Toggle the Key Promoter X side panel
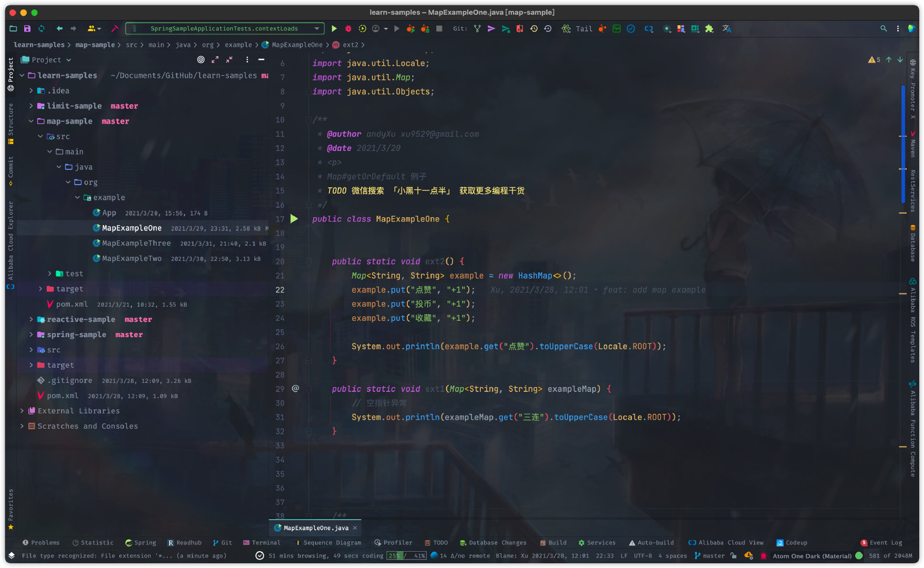Screen dimensions: 924x568 coord(913,89)
